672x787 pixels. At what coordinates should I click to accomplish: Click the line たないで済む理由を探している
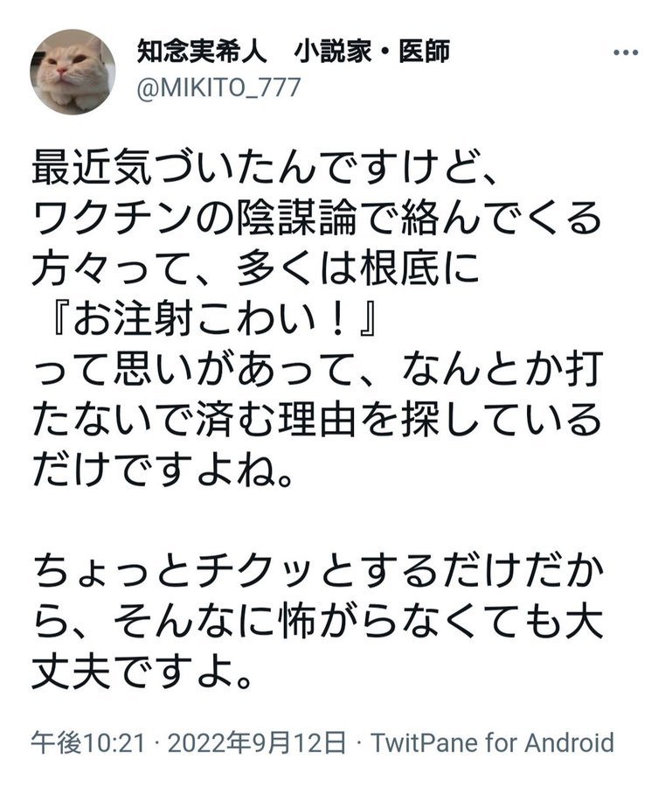[x=317, y=419]
